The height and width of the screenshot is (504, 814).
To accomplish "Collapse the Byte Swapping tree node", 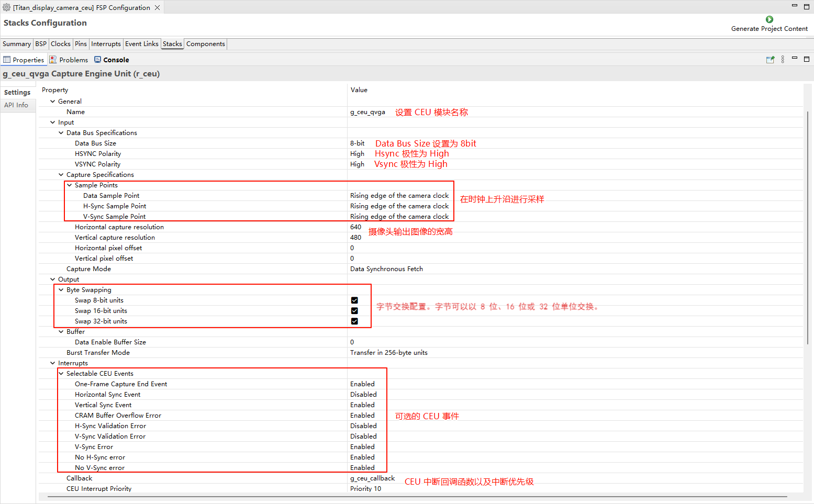I will click(61, 290).
